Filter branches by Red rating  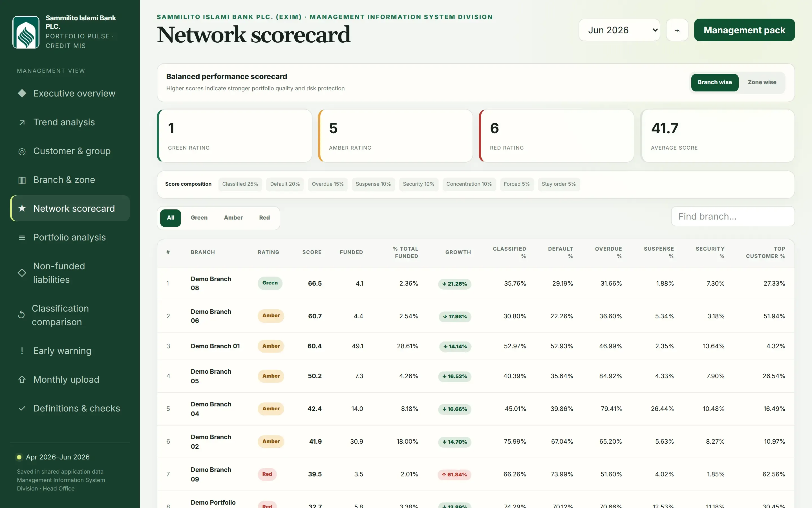[x=264, y=218]
